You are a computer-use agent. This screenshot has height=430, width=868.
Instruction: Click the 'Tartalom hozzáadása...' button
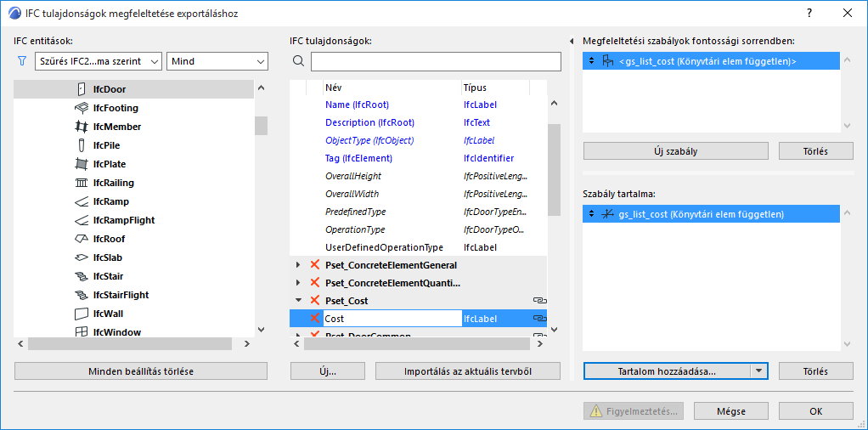pos(667,371)
